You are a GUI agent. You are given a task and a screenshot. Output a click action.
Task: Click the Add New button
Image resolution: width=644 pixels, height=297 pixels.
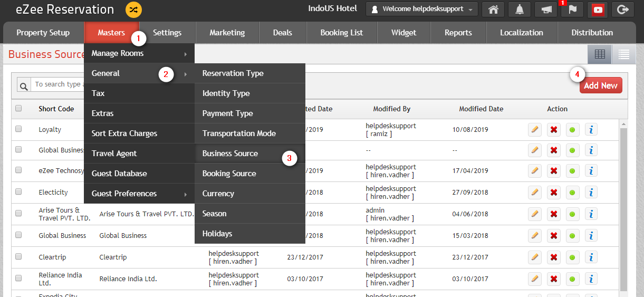pos(601,85)
